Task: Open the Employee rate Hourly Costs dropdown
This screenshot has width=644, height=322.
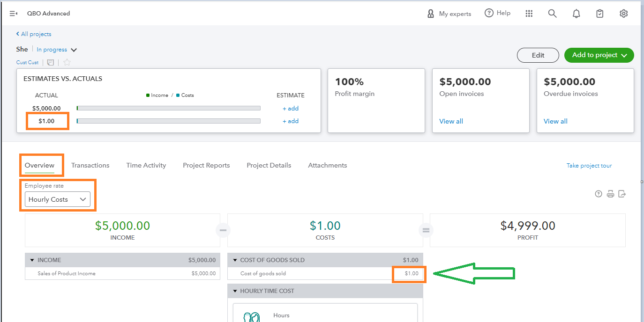Action: click(57, 199)
